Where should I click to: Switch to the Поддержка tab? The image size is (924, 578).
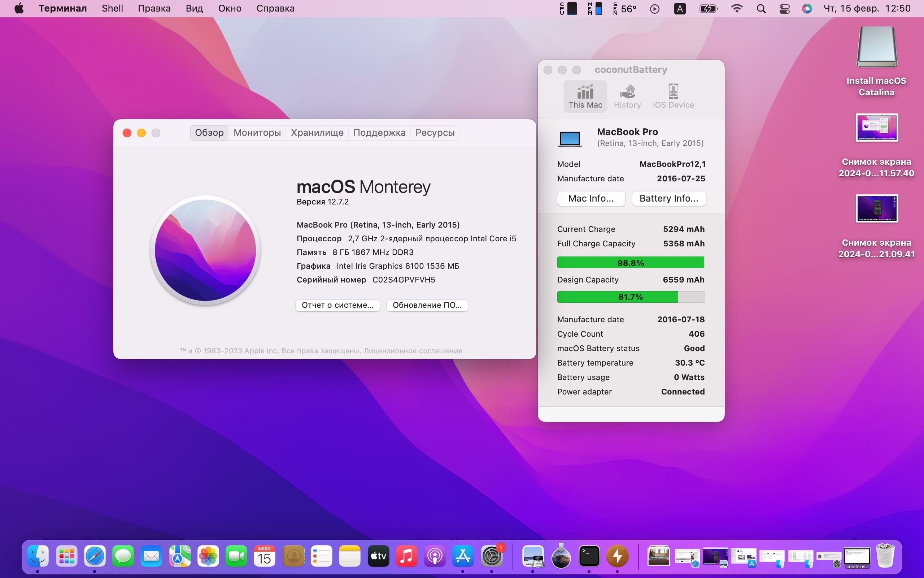[379, 133]
